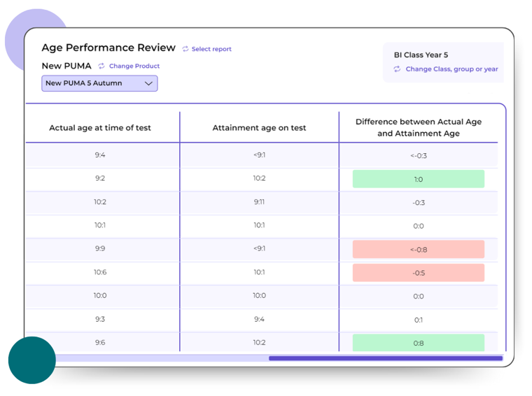
Task: Select the green 1:0 difference cell
Action: pyautogui.click(x=419, y=179)
